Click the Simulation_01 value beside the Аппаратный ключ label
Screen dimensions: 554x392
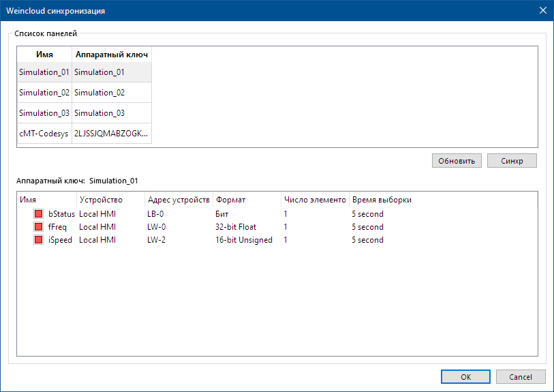pyautogui.click(x=113, y=181)
